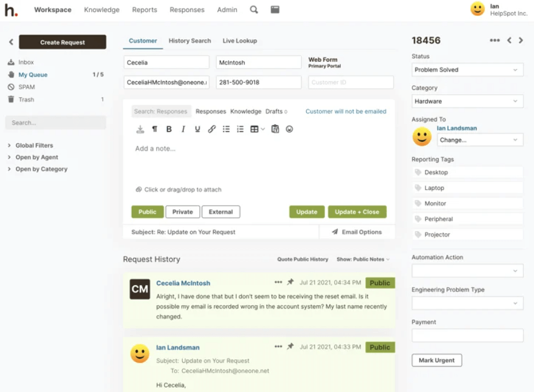Click the Create Request button
534x392 pixels.
click(x=63, y=42)
